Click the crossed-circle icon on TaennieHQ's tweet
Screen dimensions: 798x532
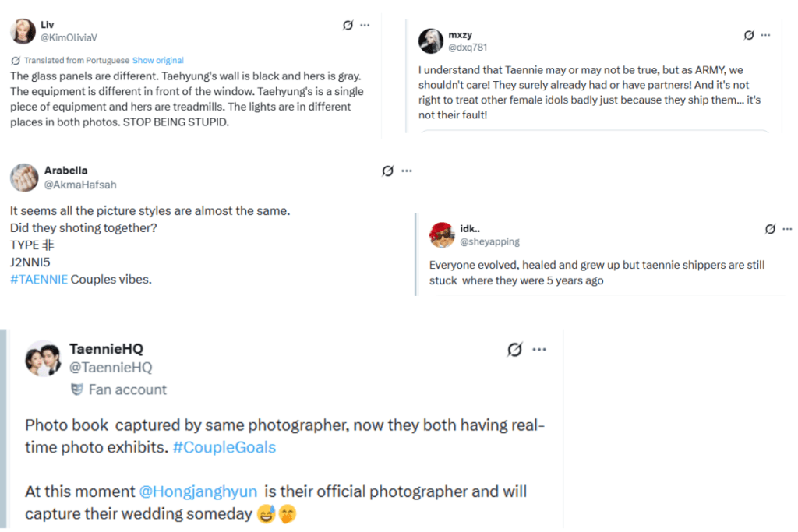pyautogui.click(x=514, y=349)
